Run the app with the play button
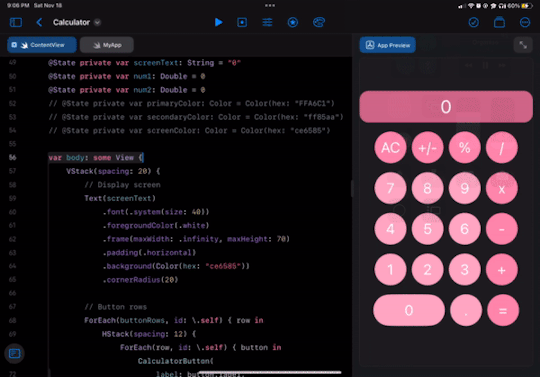The width and height of the screenshot is (540, 377). 218,22
